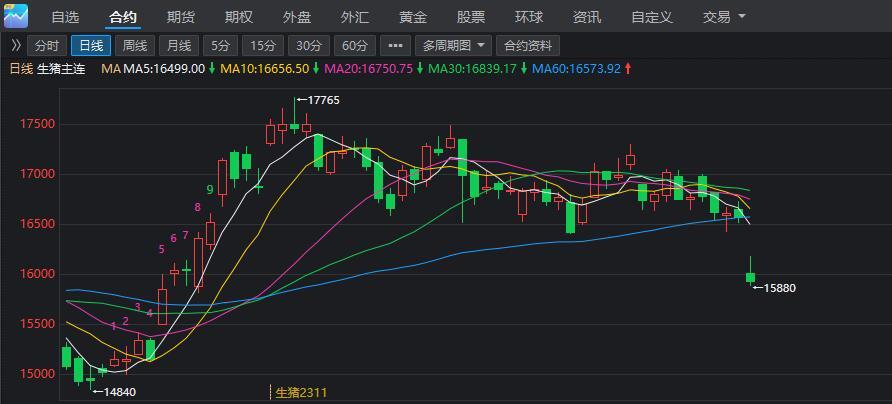892x404 pixels.
Task: Click the 15500 price axis label
Action: point(36,324)
